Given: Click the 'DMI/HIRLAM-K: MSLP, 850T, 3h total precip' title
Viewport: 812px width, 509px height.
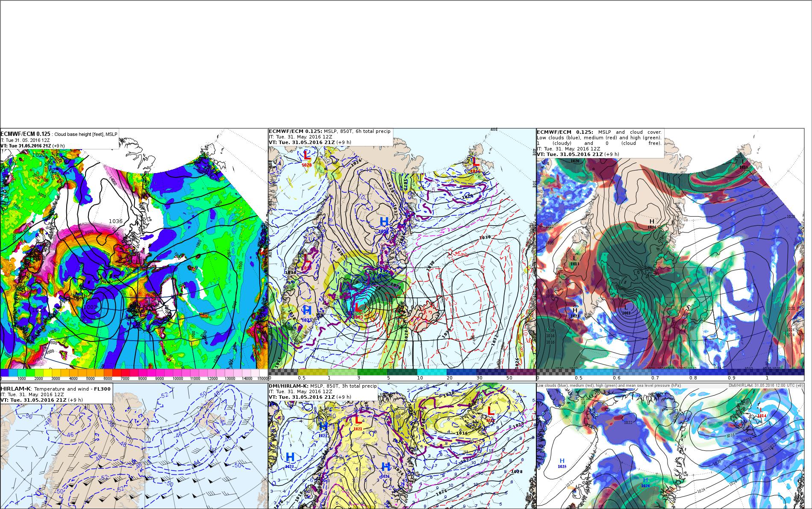Looking at the screenshot, I should click(323, 386).
